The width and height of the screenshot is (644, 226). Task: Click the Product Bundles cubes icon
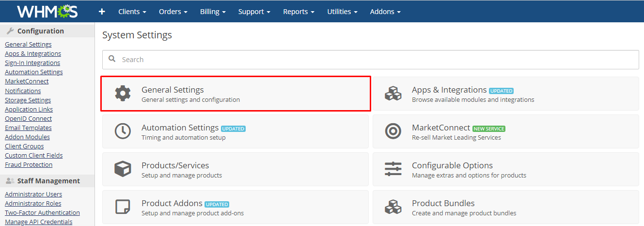tap(393, 207)
